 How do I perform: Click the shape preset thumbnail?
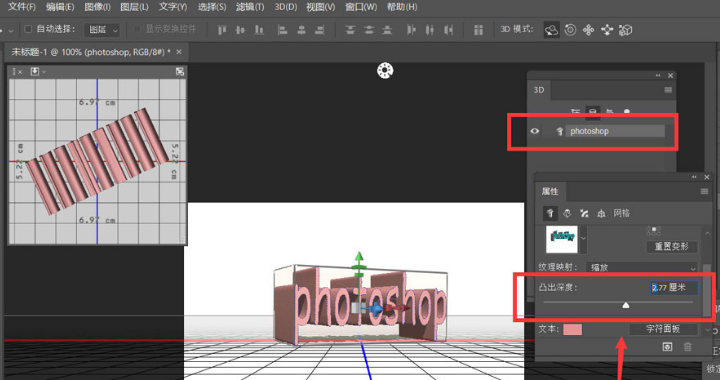click(x=562, y=239)
